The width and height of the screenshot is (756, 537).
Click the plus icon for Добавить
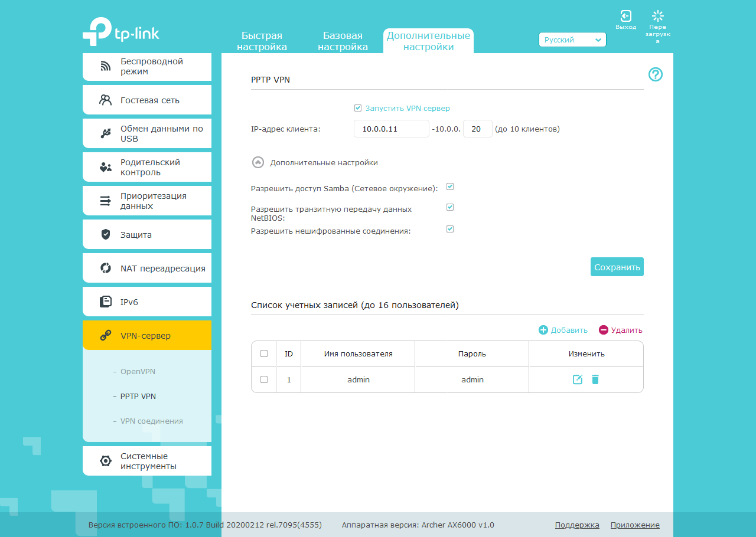(x=543, y=330)
